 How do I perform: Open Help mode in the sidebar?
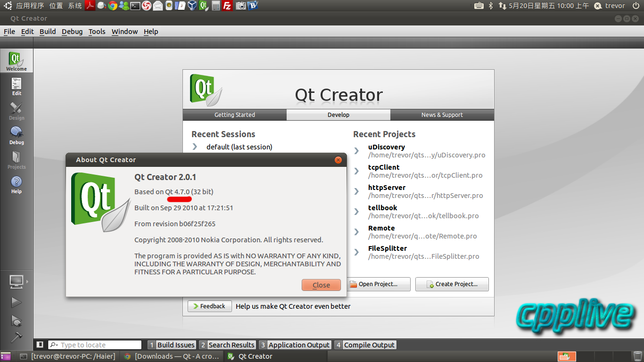pos(17,184)
